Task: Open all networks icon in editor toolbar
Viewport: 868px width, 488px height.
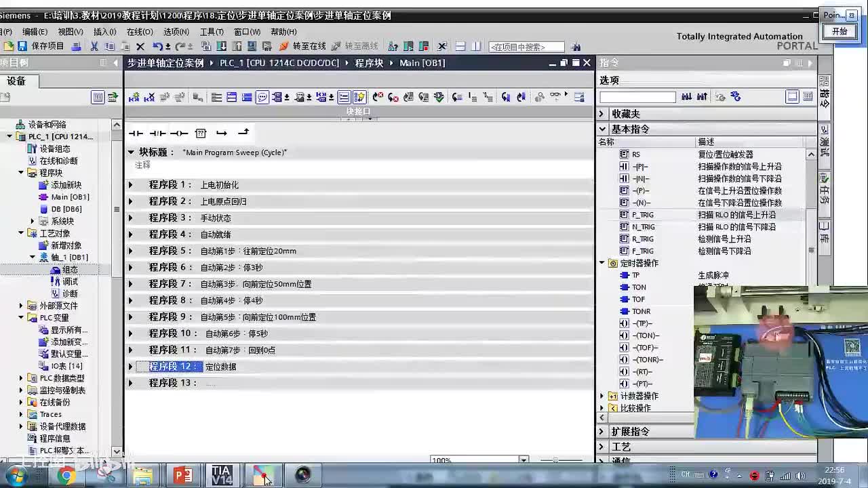Action: pos(231,97)
